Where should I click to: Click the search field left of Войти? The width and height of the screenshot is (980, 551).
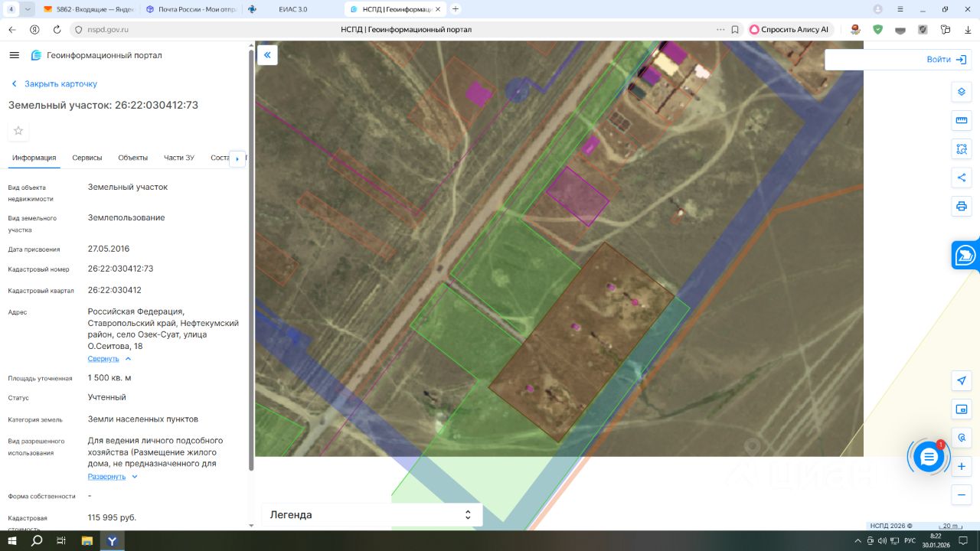[873, 60]
